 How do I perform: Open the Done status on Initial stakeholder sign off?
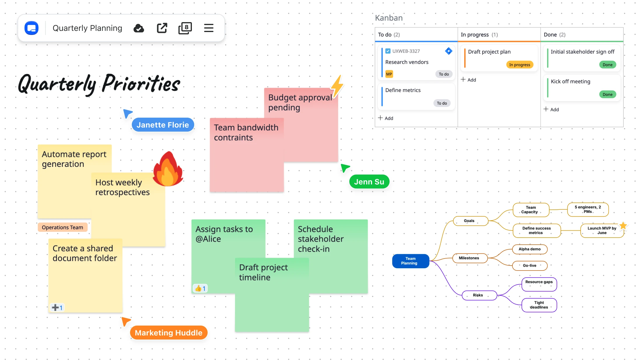coord(607,65)
